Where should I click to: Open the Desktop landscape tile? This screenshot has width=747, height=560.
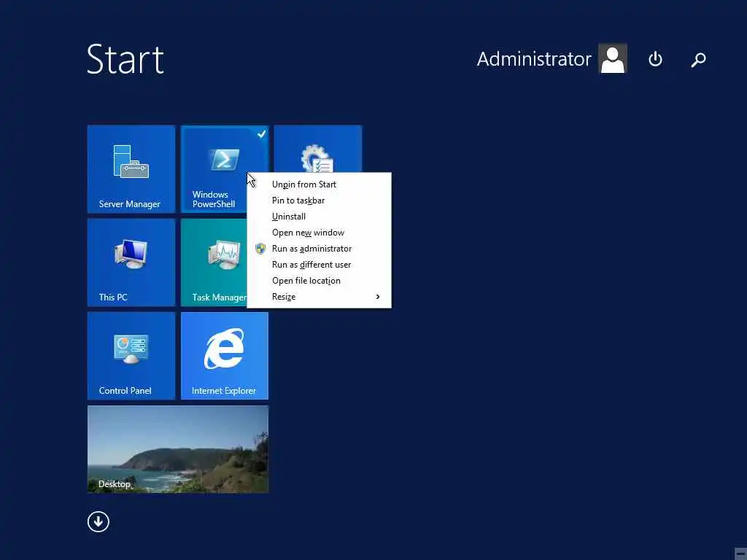point(178,449)
